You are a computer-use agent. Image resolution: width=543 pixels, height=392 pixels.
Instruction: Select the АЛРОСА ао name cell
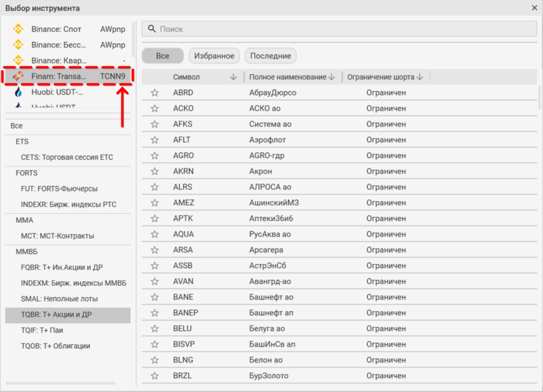point(270,187)
